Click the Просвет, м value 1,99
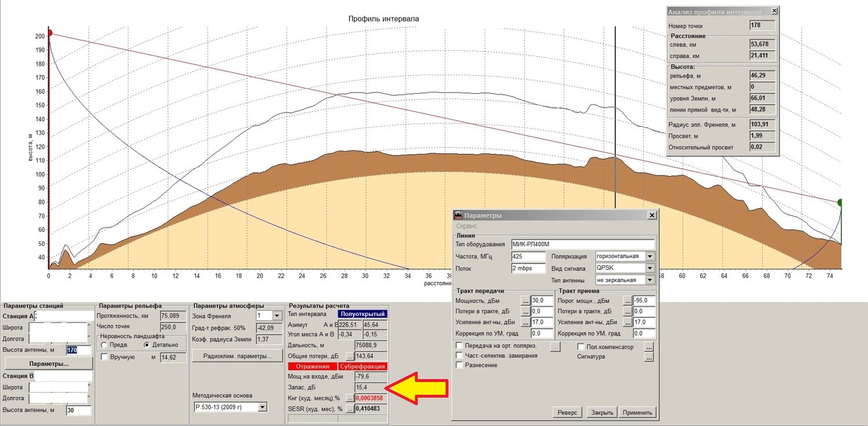Image resolution: width=868 pixels, height=426 pixels. click(x=763, y=136)
